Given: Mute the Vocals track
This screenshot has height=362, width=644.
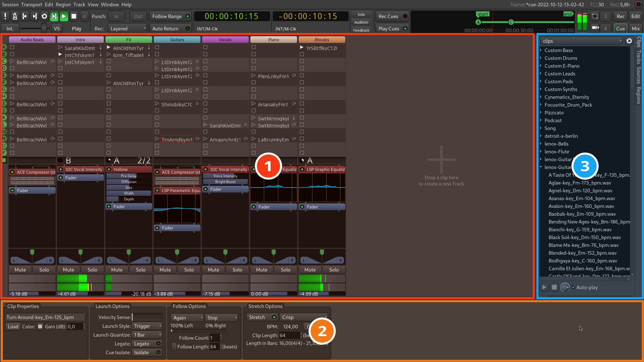Looking at the screenshot, I should coord(213,269).
